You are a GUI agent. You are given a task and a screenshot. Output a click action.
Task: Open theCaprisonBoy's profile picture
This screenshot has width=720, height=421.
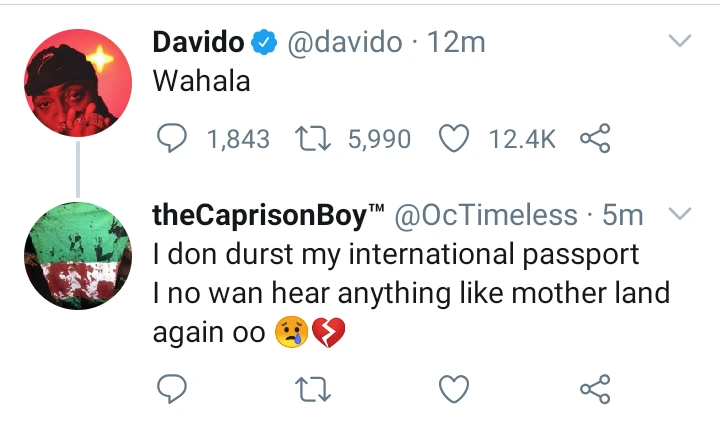coord(79,253)
